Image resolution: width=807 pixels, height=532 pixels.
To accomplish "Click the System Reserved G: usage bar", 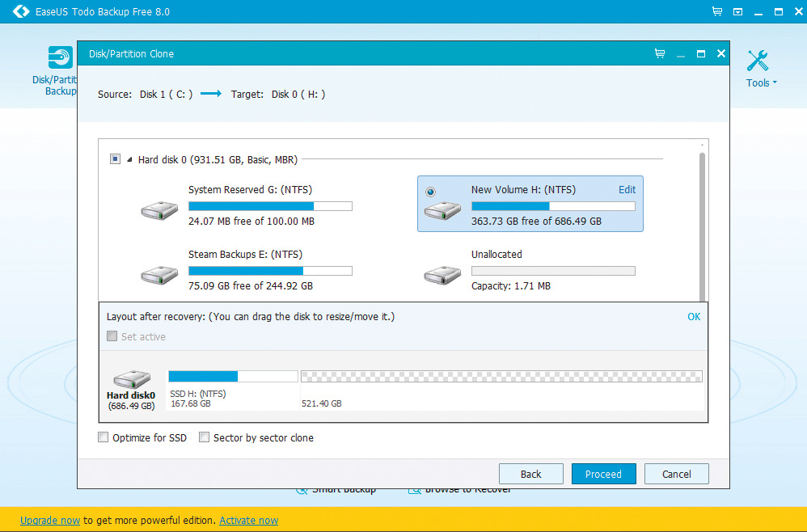I will (270, 206).
